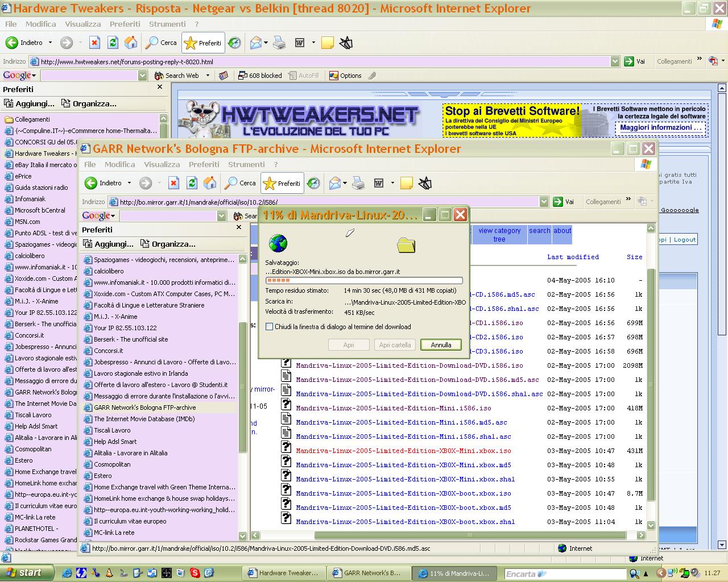The height and width of the screenshot is (582, 728).
Task: Open Mandriva XBOX-Mini.xbox.iso link
Action: coord(403,451)
